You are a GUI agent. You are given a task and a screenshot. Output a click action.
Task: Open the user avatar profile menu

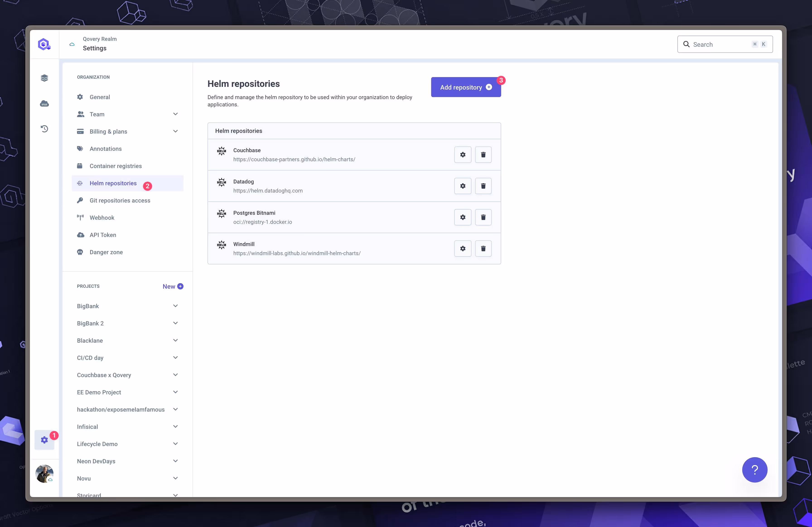pyautogui.click(x=44, y=474)
